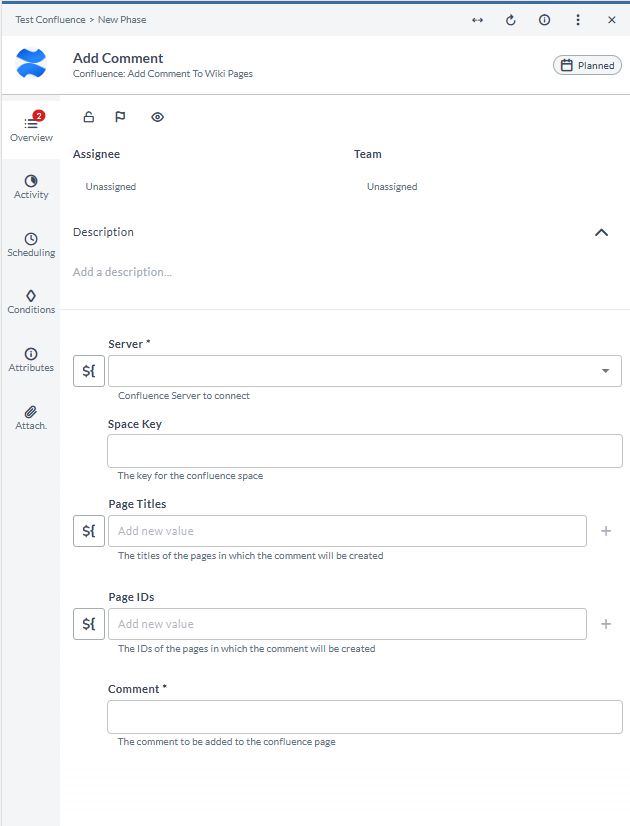This screenshot has width=630, height=826.
Task: Click Unassigned under Assignee
Action: (x=111, y=186)
